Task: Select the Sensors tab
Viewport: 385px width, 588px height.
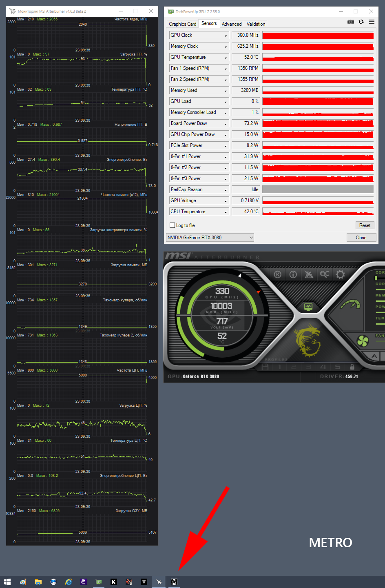Action: tap(209, 24)
